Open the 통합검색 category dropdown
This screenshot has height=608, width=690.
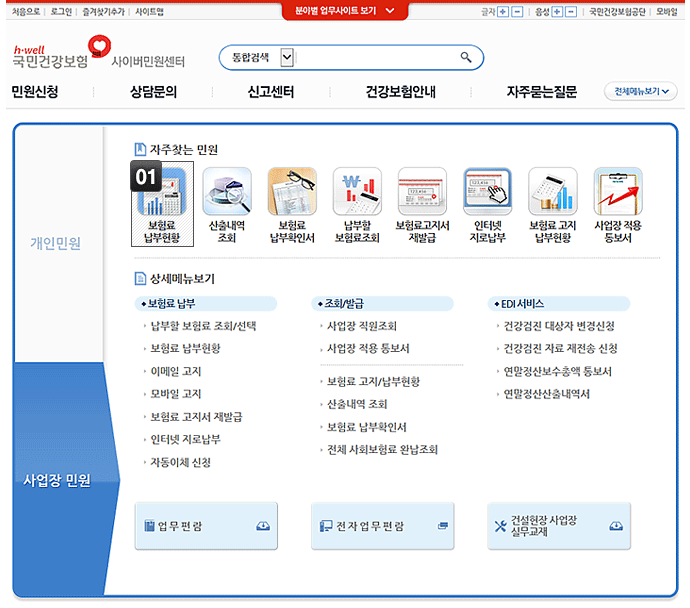pos(287,57)
